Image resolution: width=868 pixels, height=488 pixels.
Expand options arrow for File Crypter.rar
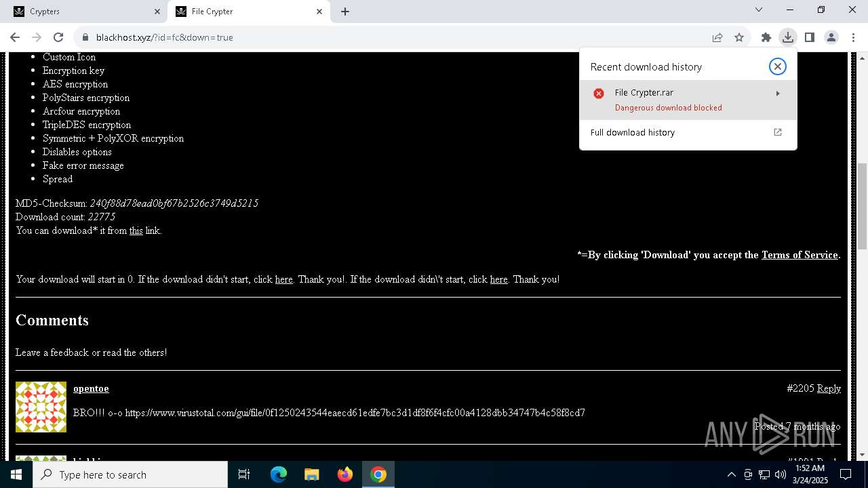tap(778, 94)
